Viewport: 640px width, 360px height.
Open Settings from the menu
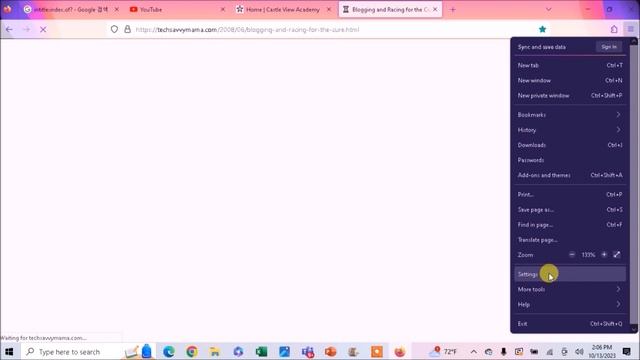click(x=570, y=274)
